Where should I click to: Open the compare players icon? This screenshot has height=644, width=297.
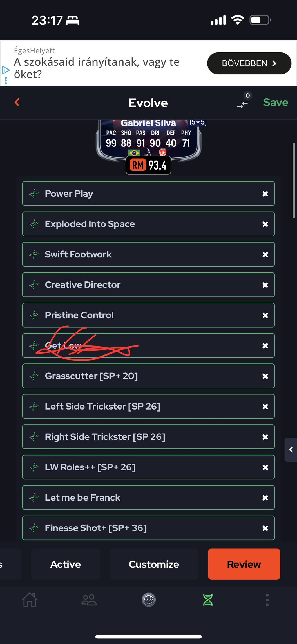pos(243,104)
